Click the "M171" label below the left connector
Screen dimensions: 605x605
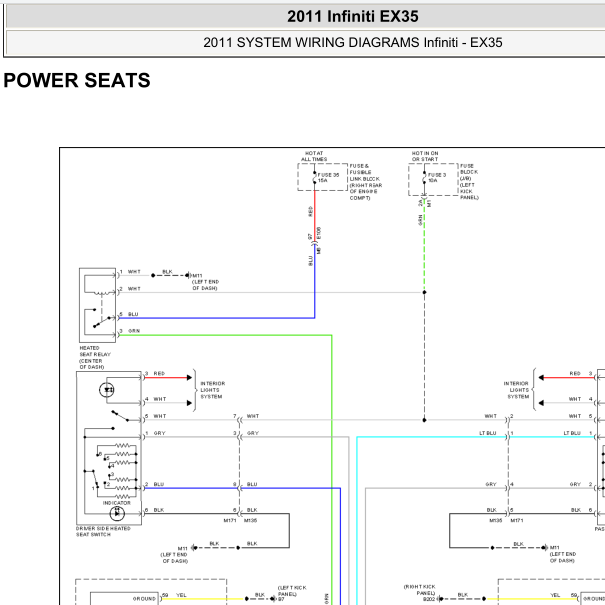point(230,521)
